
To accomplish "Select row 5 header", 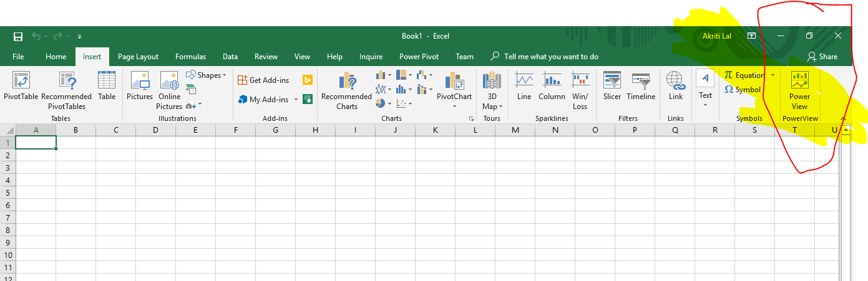I will (7, 193).
